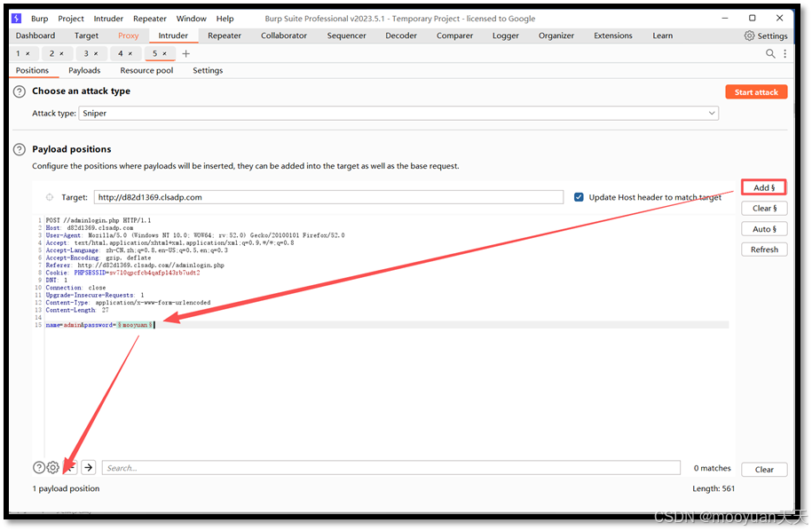The height and width of the screenshot is (531, 812).
Task: Open the Intruder Settings sub-tab
Action: pos(208,70)
